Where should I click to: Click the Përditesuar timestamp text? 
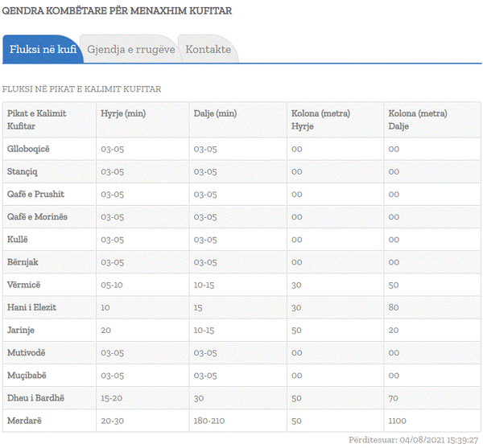[414, 440]
